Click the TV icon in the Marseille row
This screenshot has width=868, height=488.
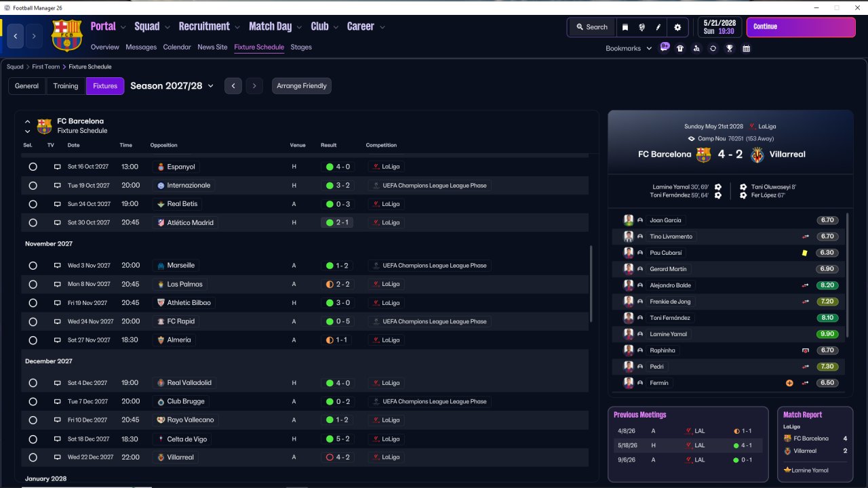point(58,266)
